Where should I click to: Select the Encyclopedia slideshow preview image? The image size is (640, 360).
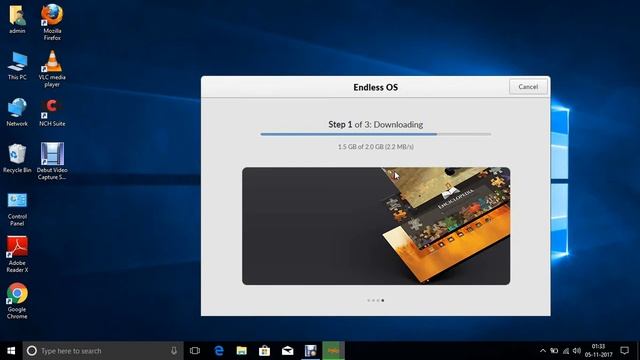point(376,226)
